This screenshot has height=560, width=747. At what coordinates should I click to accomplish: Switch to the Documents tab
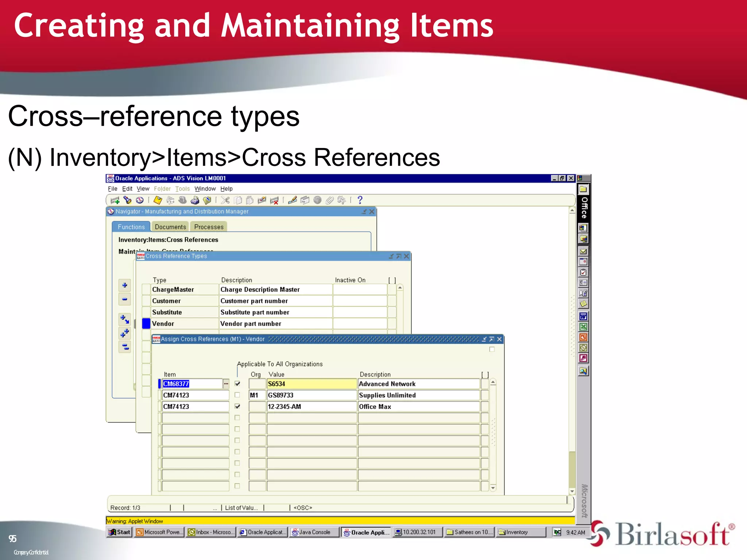pyautogui.click(x=170, y=227)
